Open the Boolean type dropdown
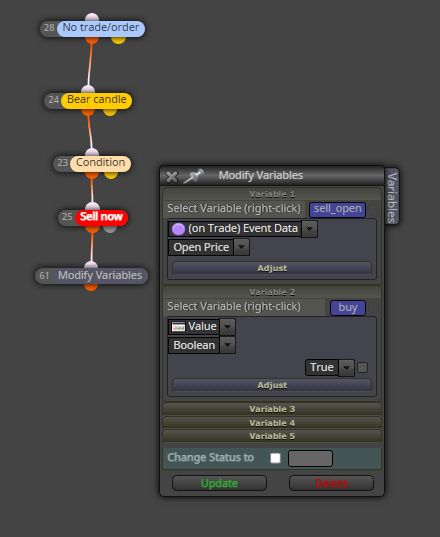 tap(227, 346)
